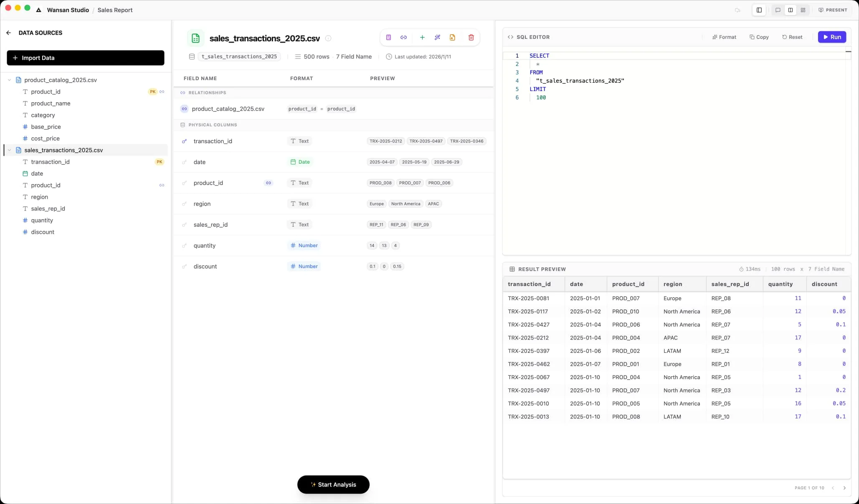Switch to chat-only layout view

(x=778, y=10)
